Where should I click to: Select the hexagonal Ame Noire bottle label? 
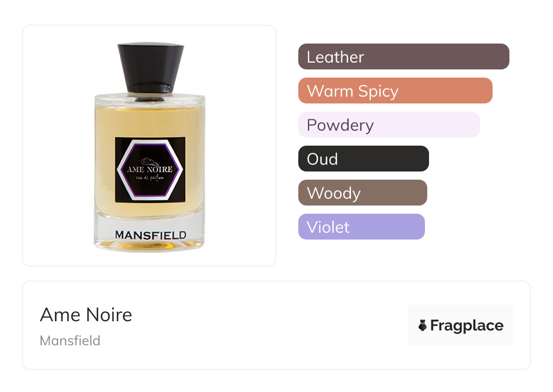pyautogui.click(x=150, y=169)
